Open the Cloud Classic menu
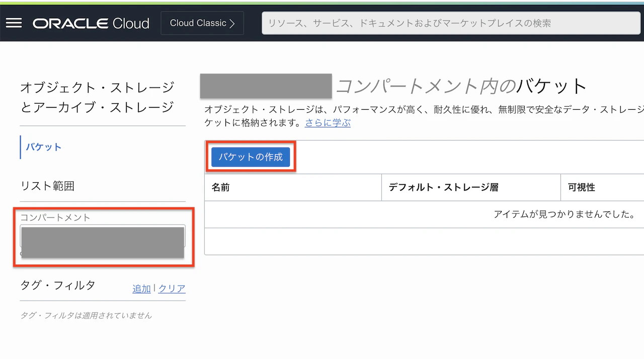 click(x=202, y=23)
